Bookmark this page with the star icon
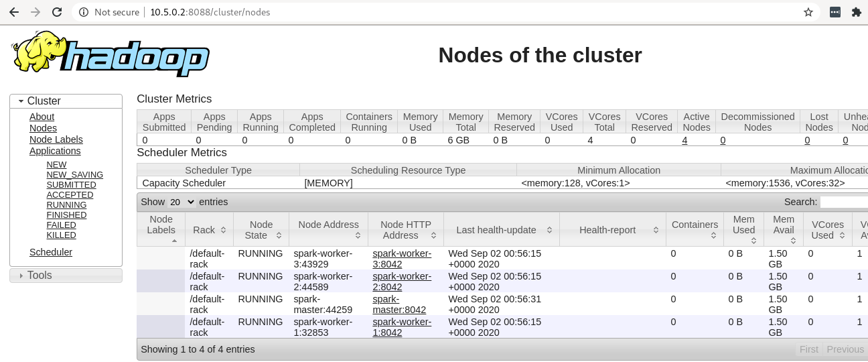The height and width of the screenshot is (362, 868). click(808, 12)
